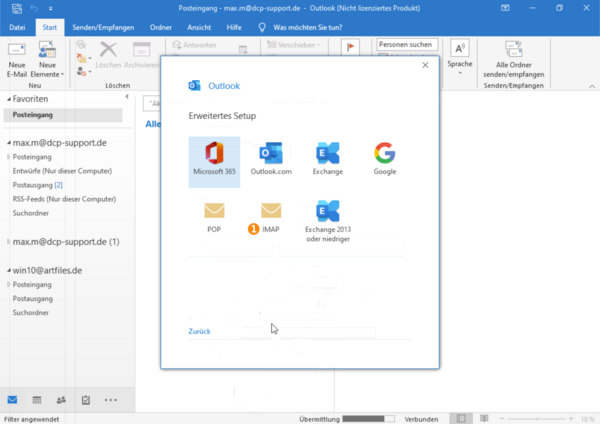Select Suchordner under win10@artfiles.de
The image size is (600, 424).
[31, 313]
